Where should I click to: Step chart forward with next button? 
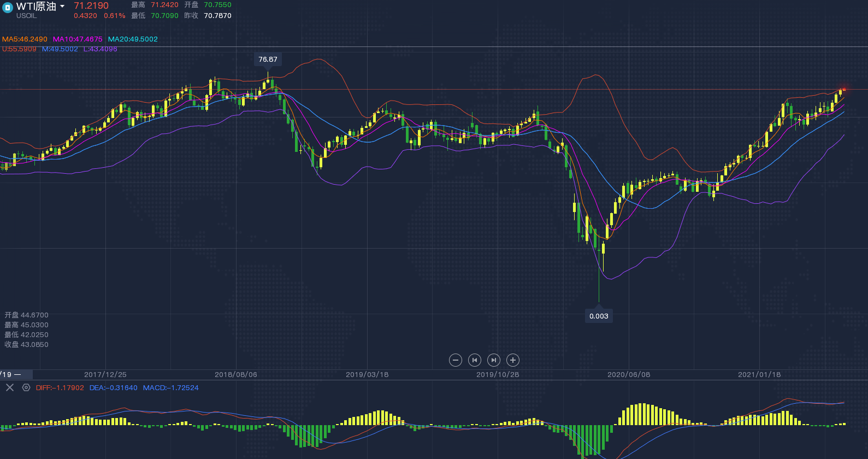[x=493, y=360]
